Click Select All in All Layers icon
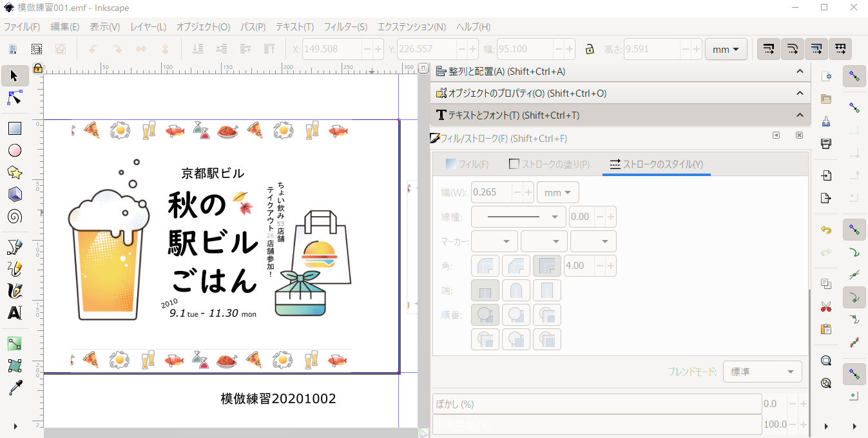This screenshot has width=868, height=438. 37,49
